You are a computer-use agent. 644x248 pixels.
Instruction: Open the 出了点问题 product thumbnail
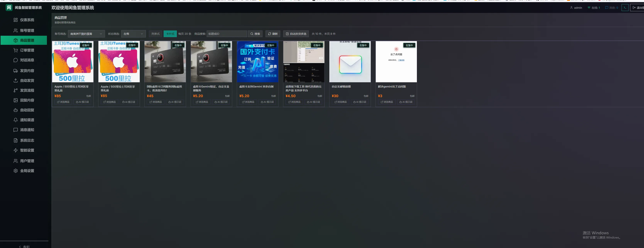pos(396,62)
